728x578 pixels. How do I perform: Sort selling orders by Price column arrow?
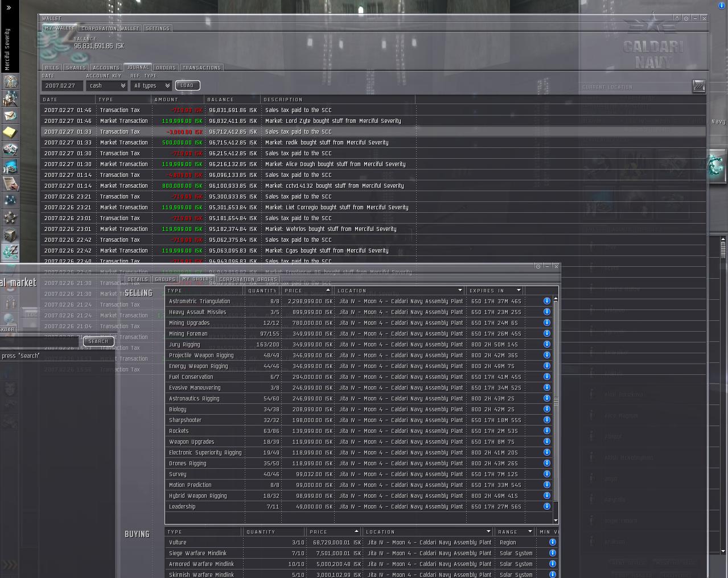(328, 290)
